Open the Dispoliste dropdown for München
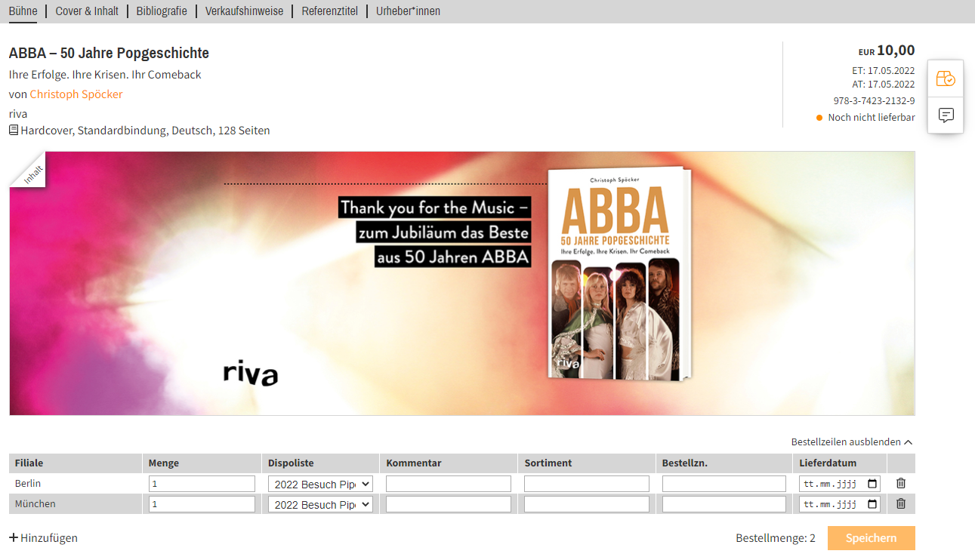The image size is (975, 560). pos(320,504)
